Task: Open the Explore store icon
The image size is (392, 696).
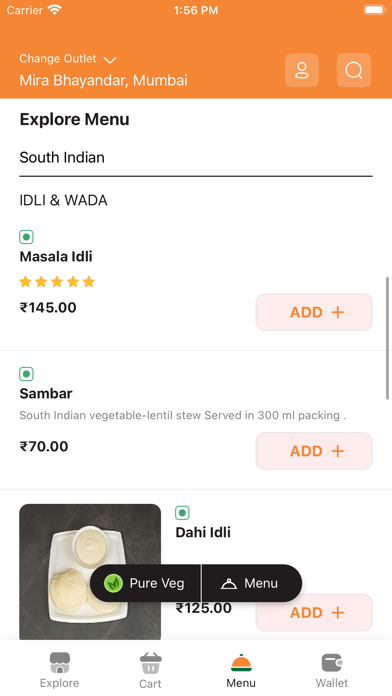Action: 59,663
